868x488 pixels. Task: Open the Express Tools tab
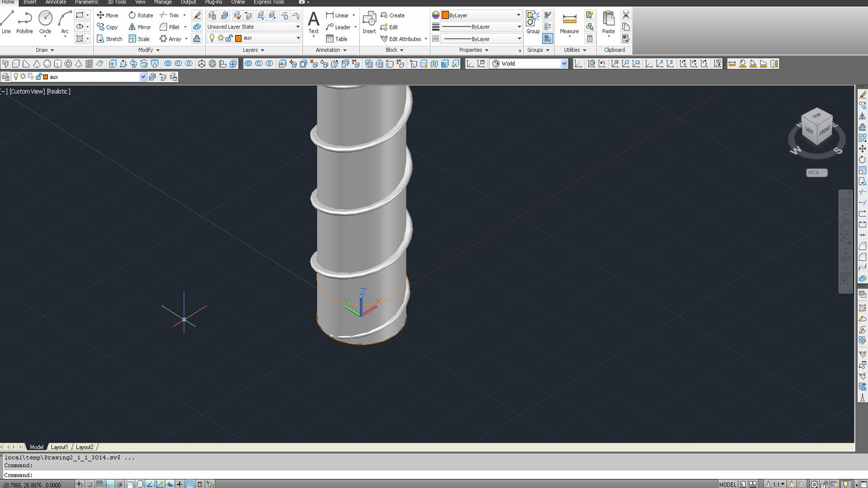pyautogui.click(x=269, y=2)
